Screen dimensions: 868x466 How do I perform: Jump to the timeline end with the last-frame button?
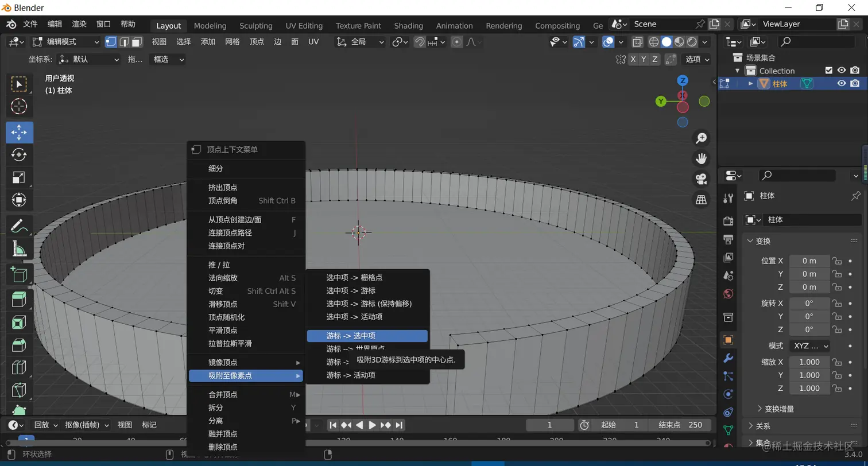[399, 425]
